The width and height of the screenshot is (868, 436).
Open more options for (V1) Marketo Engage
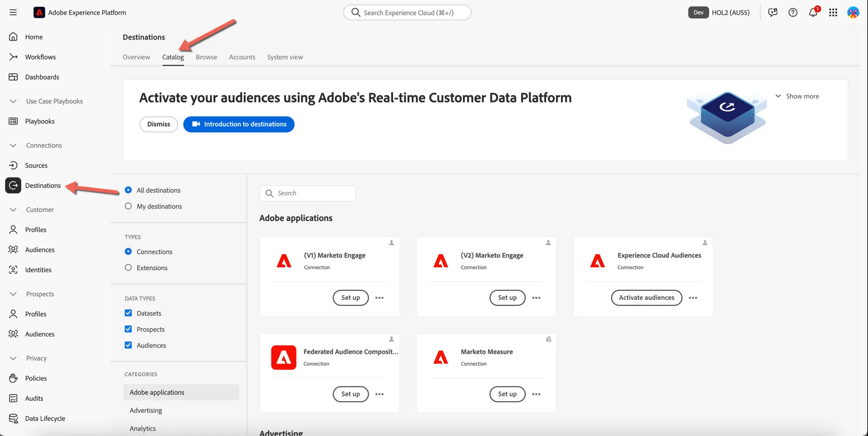coord(379,298)
